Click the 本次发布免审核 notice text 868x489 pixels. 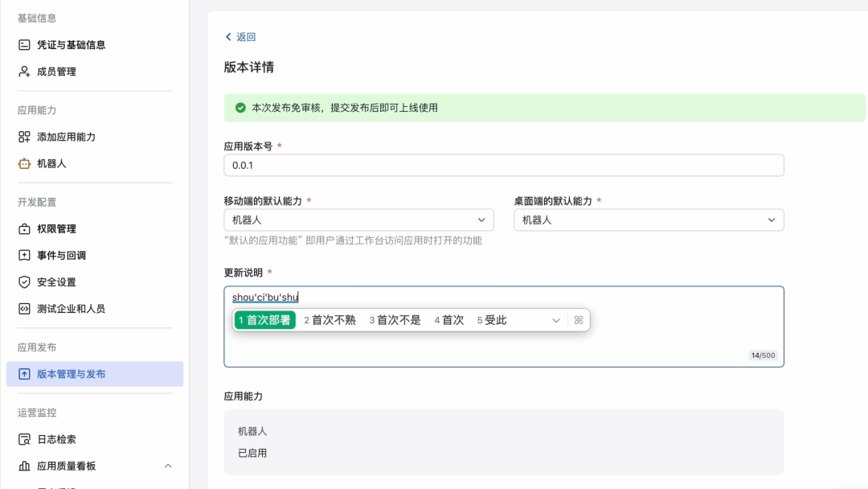point(344,108)
